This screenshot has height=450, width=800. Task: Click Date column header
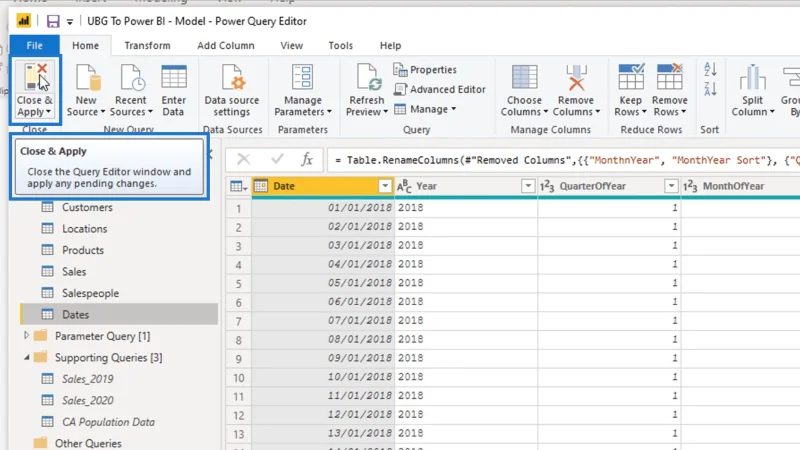click(x=323, y=186)
